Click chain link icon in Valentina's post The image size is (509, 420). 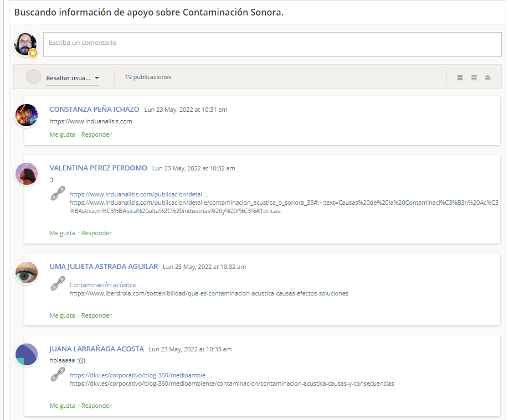(x=58, y=193)
